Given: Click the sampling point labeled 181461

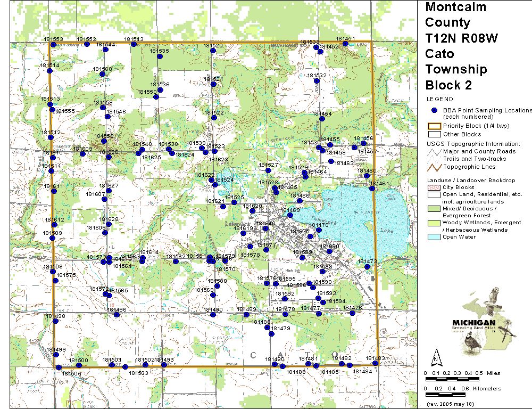Looking at the screenshot, I should 373,189.
